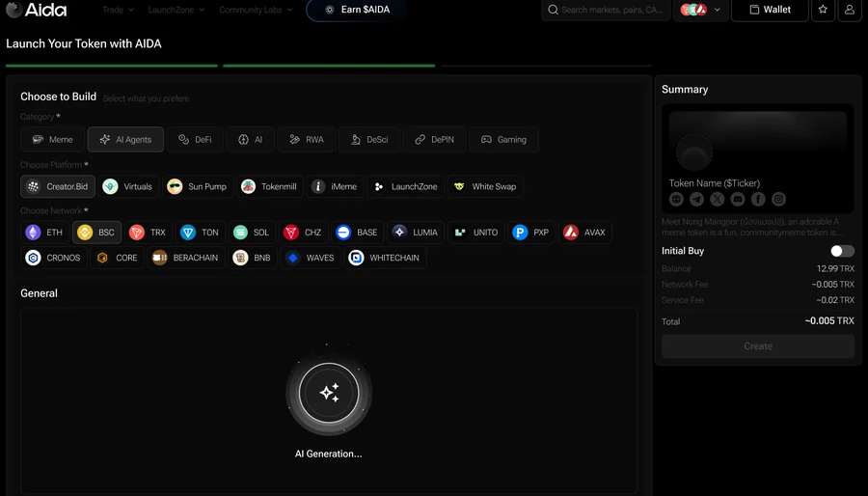868x496 pixels.
Task: Click the favorites star icon
Action: click(x=823, y=10)
